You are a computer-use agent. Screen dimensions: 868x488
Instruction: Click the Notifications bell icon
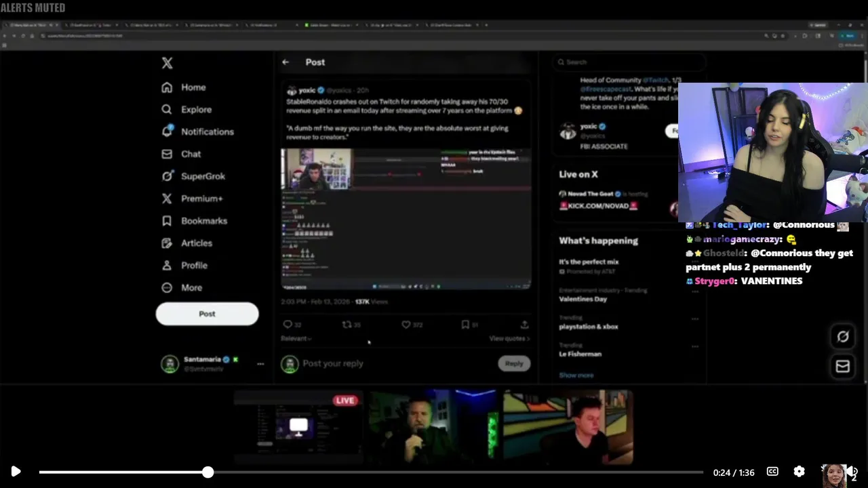(167, 131)
